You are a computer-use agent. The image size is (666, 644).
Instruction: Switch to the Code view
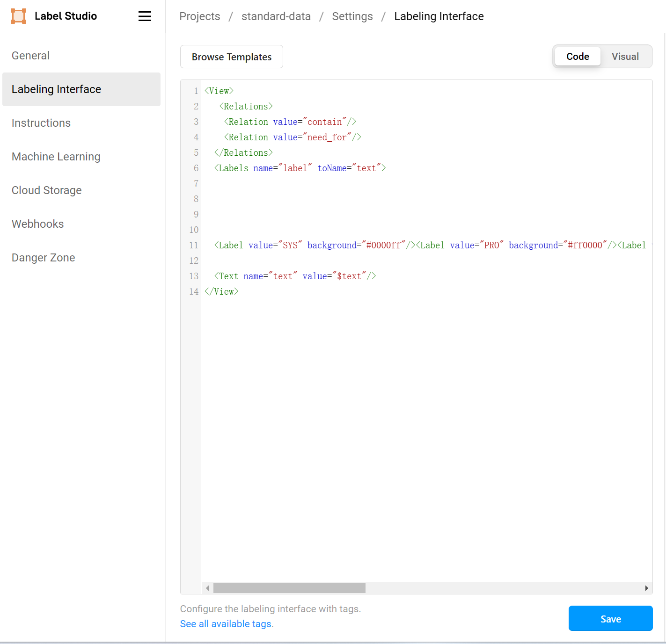coord(578,57)
